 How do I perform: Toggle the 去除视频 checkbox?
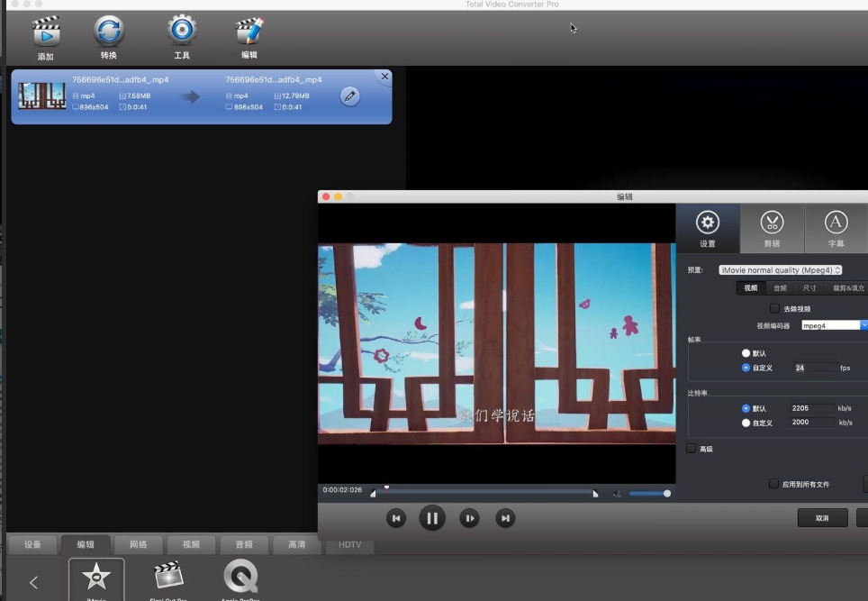click(x=774, y=308)
